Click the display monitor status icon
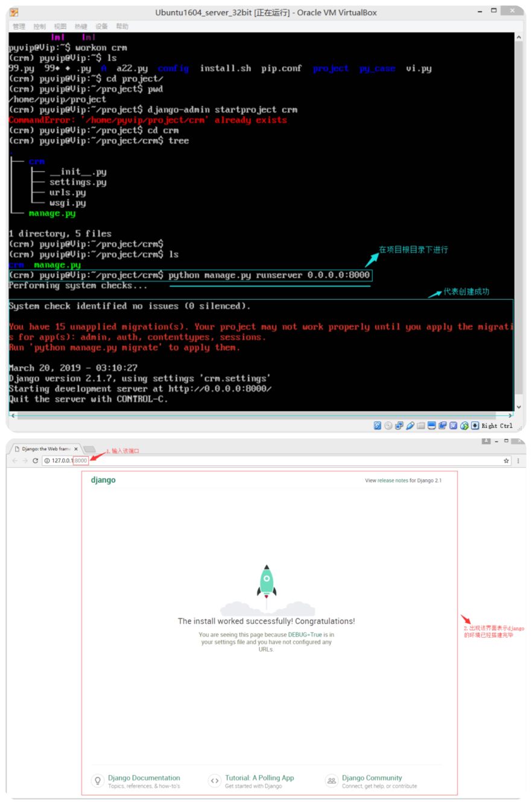The image size is (532, 805). 432,425
